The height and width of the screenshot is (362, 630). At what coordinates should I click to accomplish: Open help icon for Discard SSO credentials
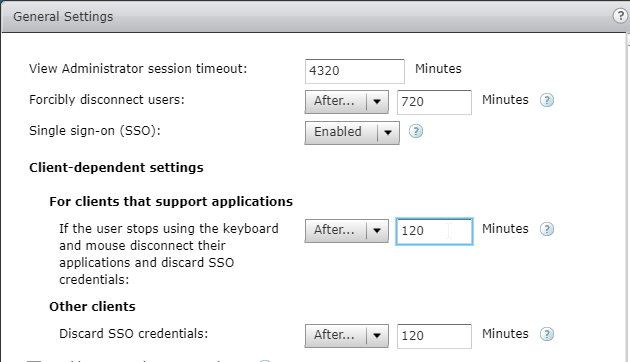[546, 334]
